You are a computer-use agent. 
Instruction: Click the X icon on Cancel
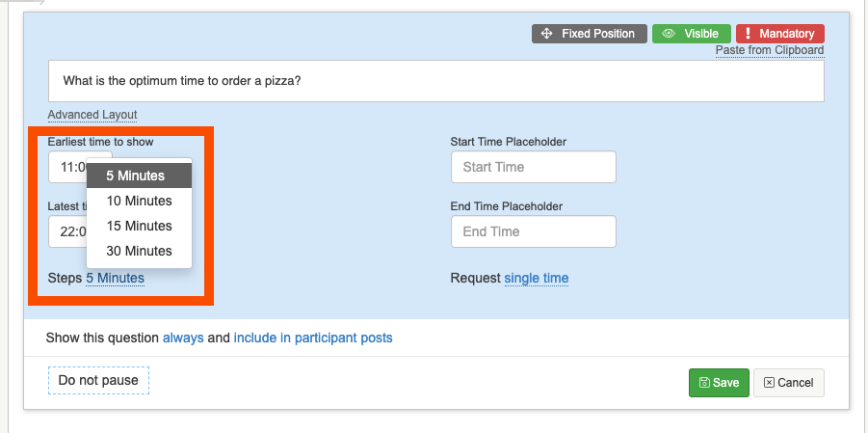[769, 383]
